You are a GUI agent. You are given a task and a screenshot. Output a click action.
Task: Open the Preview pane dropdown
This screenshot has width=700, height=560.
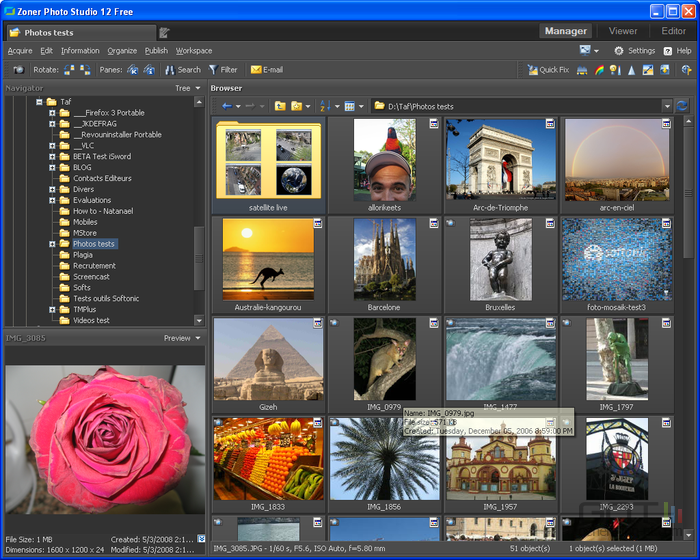click(x=182, y=338)
